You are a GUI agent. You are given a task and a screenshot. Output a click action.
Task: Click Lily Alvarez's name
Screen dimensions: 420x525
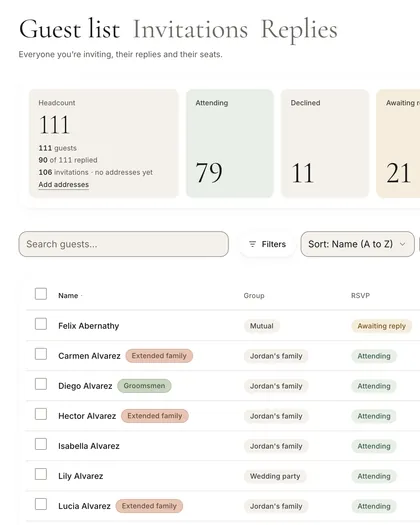point(81,476)
